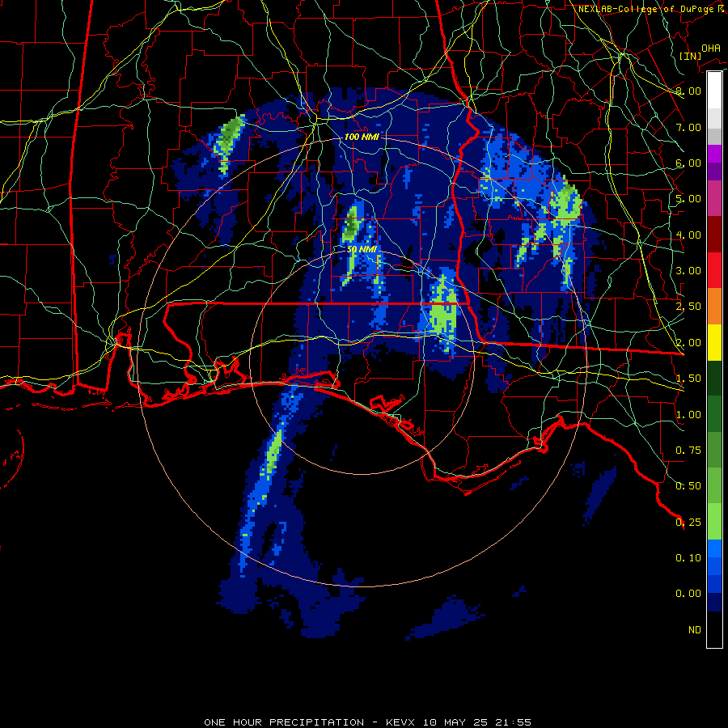Click the One Hour Precipitation title caption
Screen dimensions: 728x728
pyautogui.click(x=367, y=722)
